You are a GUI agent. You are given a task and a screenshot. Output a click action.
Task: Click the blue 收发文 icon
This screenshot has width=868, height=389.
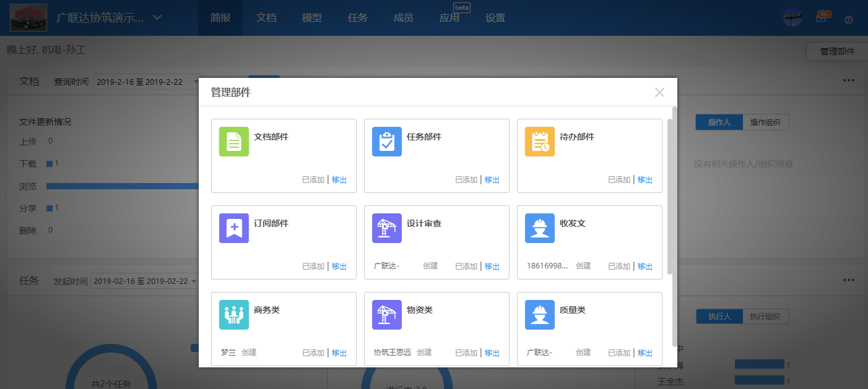tap(539, 228)
